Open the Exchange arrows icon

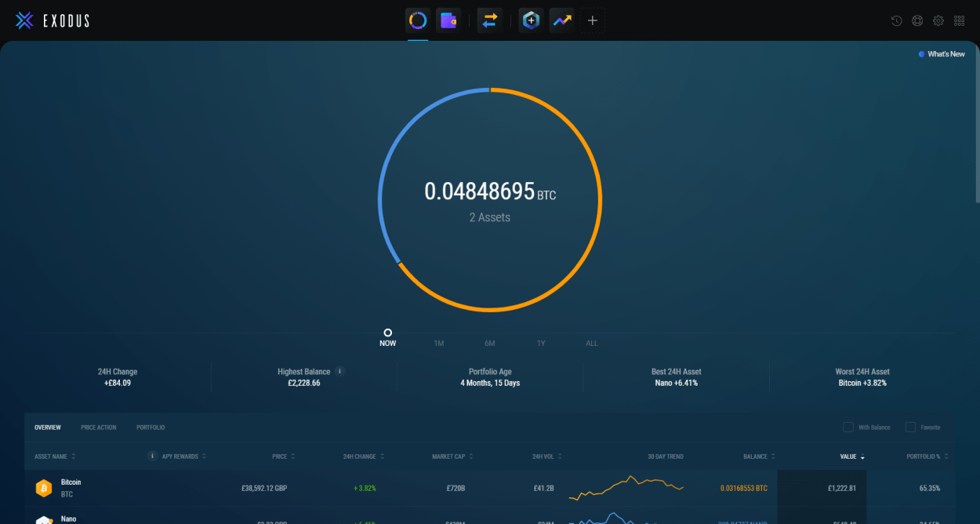(x=490, y=20)
